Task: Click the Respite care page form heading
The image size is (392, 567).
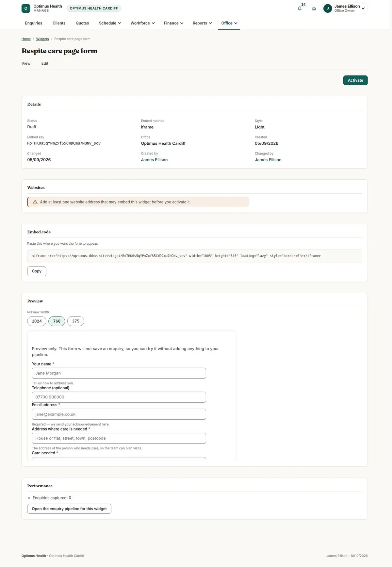Action: pos(59,51)
